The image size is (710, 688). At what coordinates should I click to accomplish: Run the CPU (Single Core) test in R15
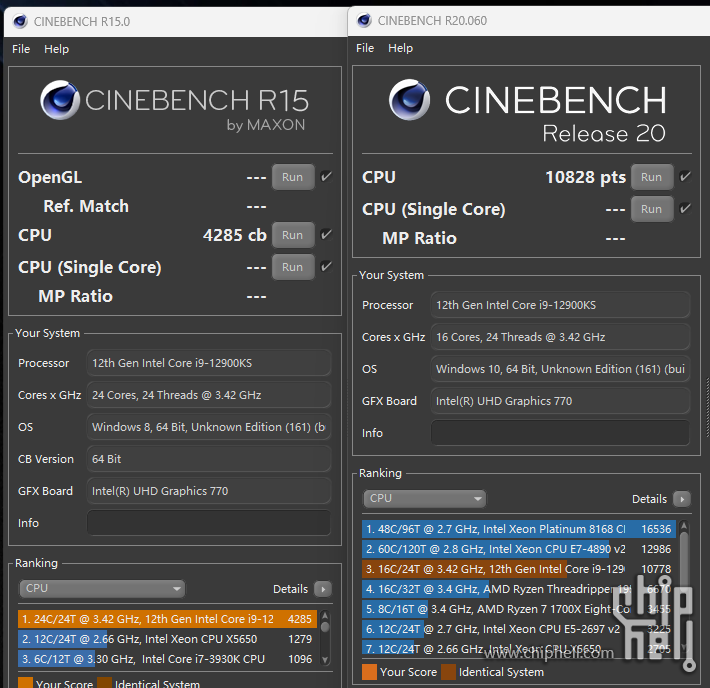[293, 267]
